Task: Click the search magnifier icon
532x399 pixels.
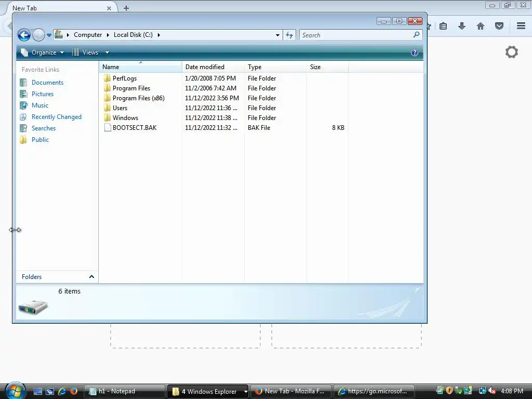Action: click(x=416, y=35)
